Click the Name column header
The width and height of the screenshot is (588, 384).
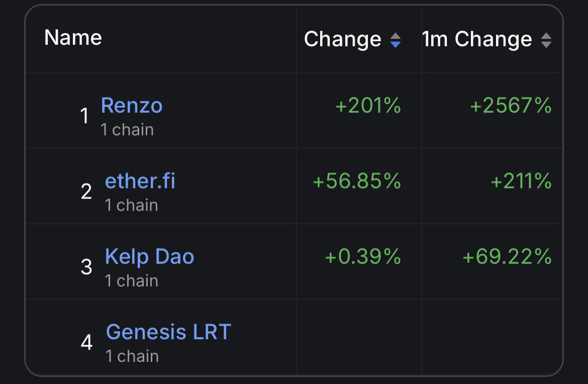pyautogui.click(x=73, y=38)
